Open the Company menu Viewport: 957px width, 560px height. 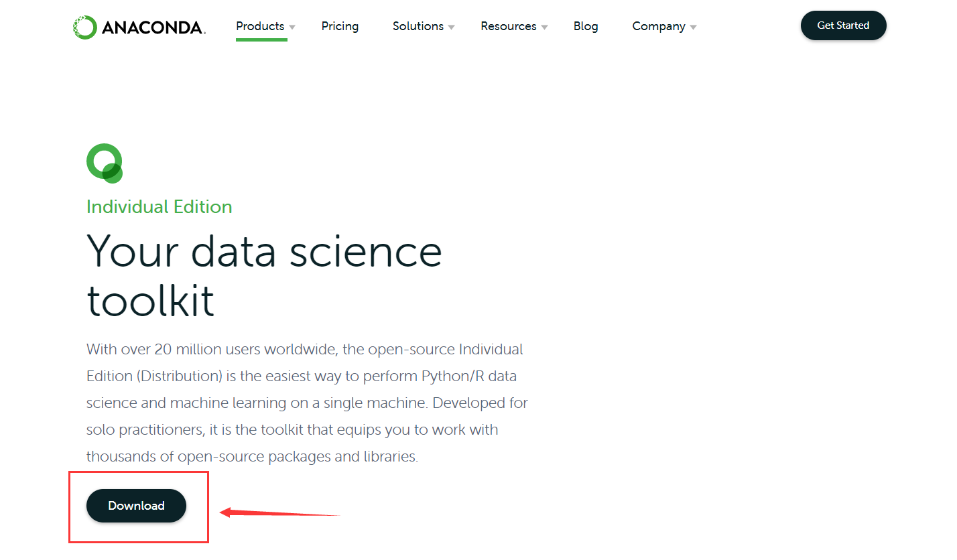pyautogui.click(x=659, y=26)
